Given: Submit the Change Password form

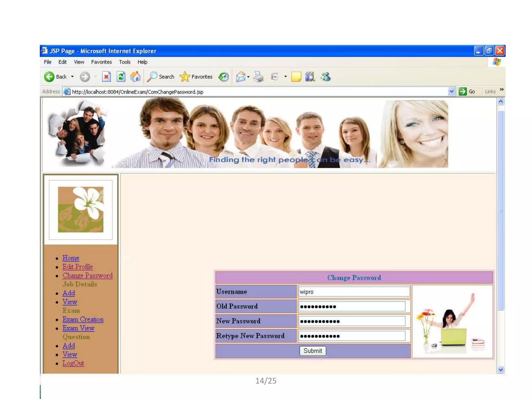Looking at the screenshot, I should point(312,351).
